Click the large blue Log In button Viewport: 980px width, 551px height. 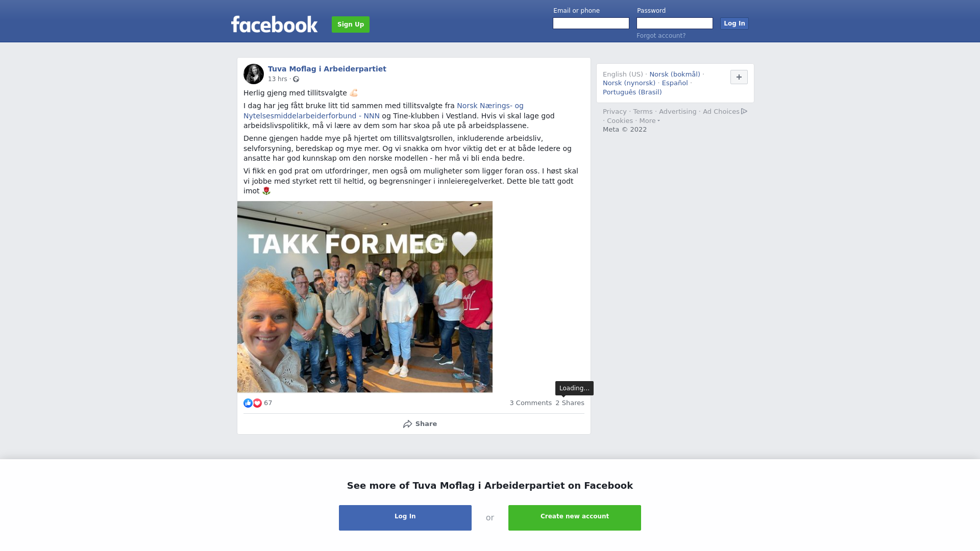(405, 518)
